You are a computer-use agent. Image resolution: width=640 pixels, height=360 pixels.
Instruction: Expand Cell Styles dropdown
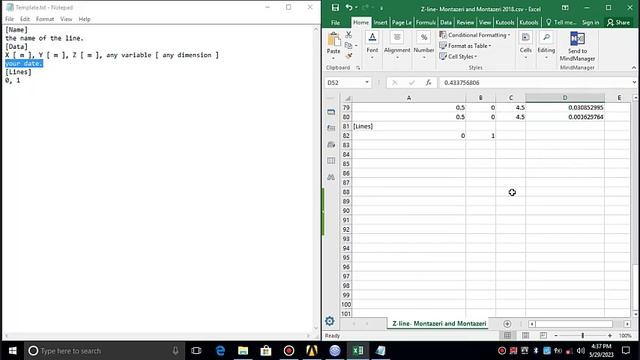tap(476, 57)
